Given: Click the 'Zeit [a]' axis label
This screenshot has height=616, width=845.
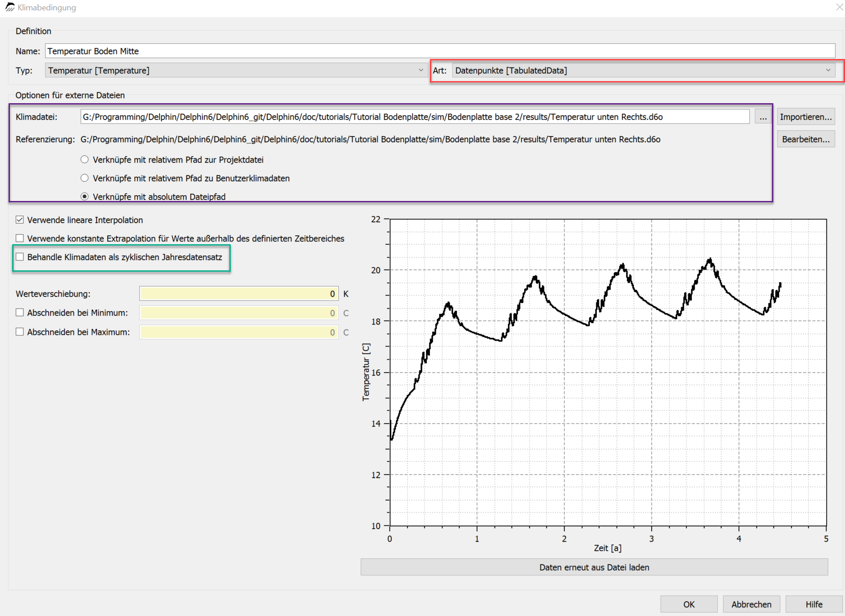Looking at the screenshot, I should pos(607,548).
